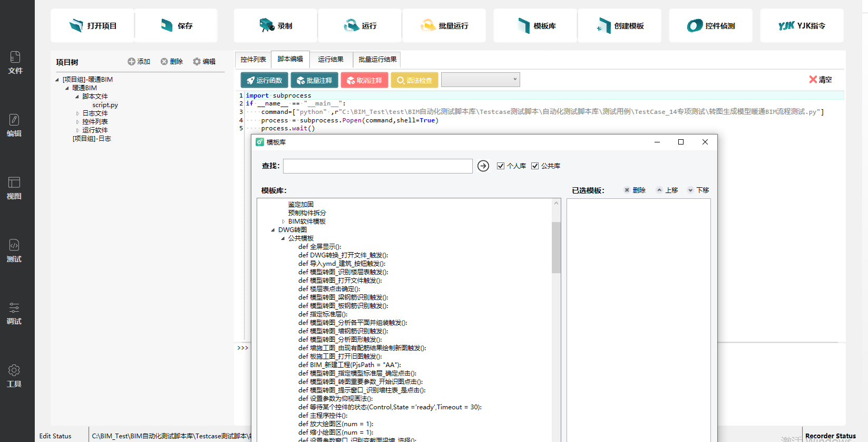
Task: Expand the BIM软件模板 node
Action: [284, 222]
